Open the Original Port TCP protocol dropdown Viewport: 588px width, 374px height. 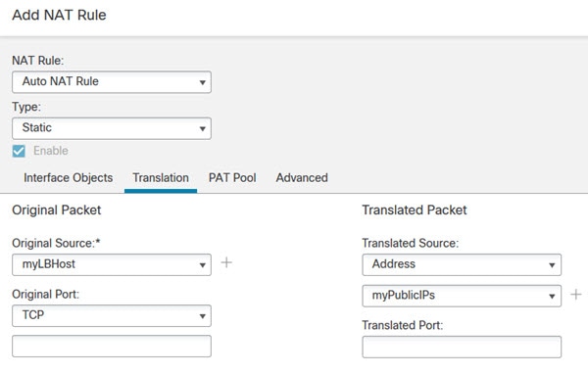point(112,315)
